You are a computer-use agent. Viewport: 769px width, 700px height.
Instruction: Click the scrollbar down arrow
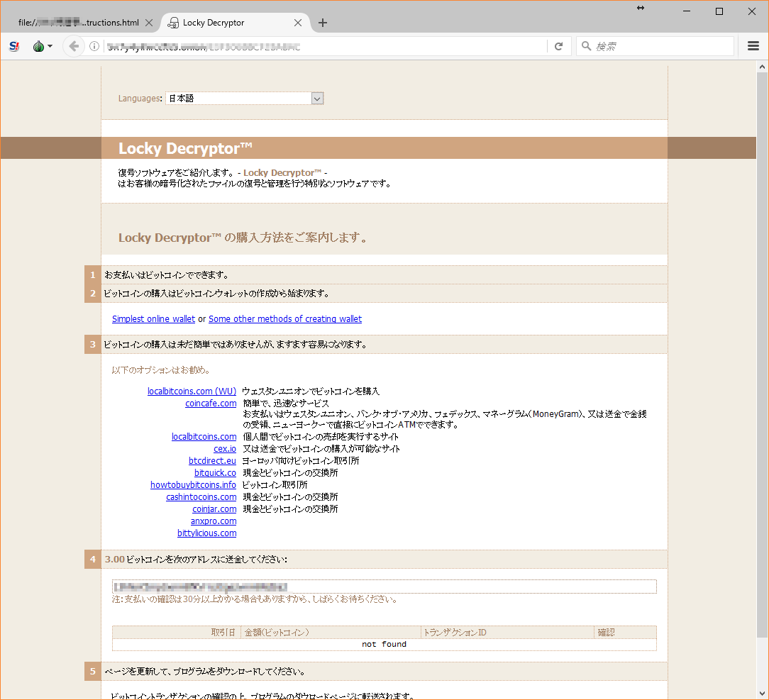(762, 694)
